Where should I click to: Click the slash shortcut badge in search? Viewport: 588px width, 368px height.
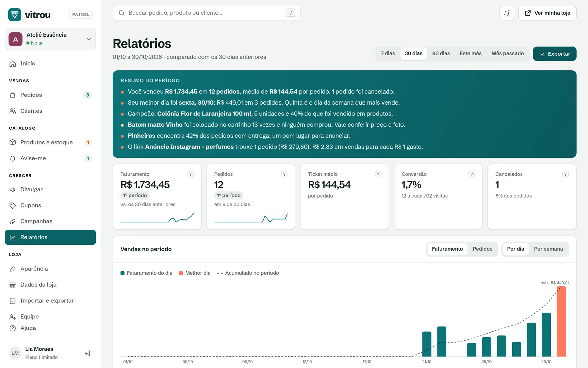[x=291, y=13]
